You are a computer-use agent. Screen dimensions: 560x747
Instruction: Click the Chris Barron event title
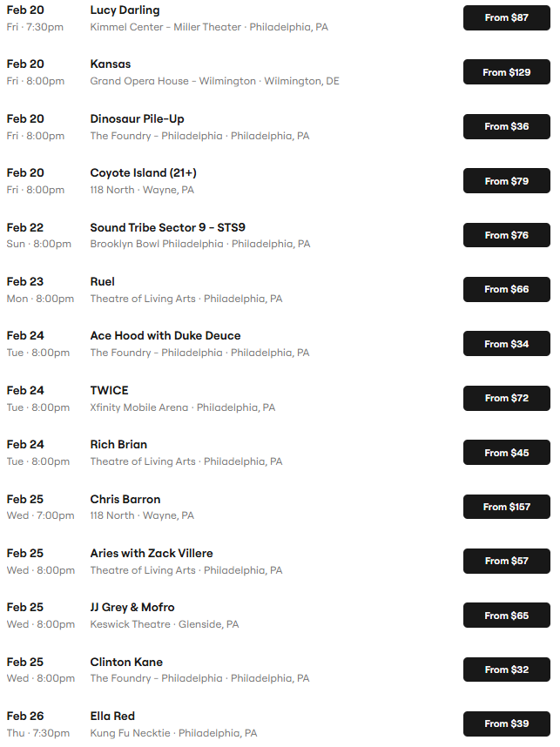coord(125,499)
